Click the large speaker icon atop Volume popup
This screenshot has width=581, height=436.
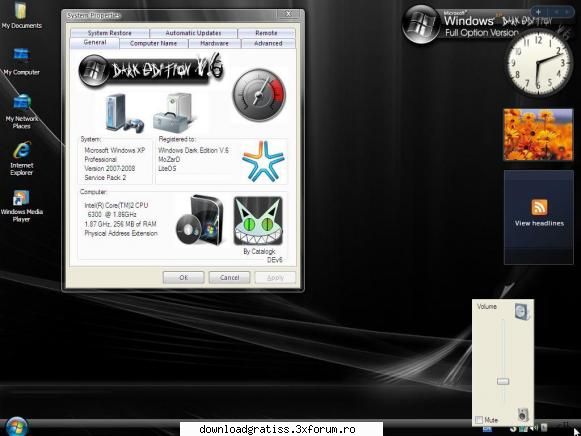[522, 311]
